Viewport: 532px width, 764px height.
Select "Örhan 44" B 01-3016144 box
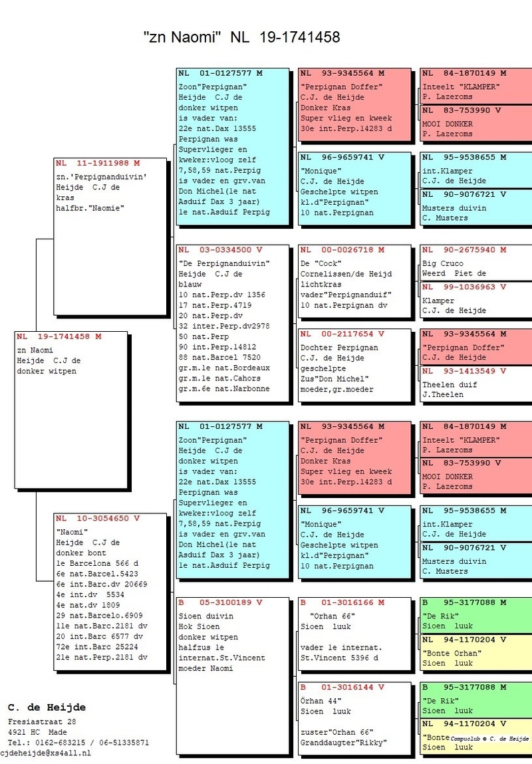click(354, 717)
